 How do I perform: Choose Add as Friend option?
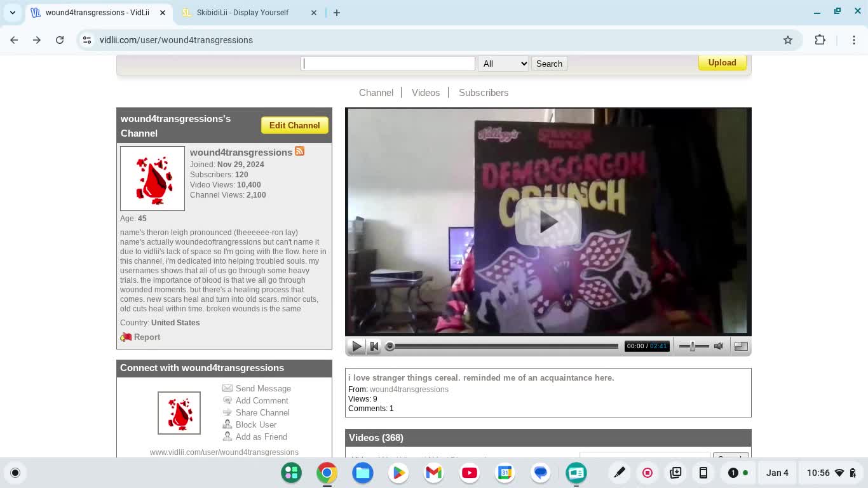click(261, 437)
